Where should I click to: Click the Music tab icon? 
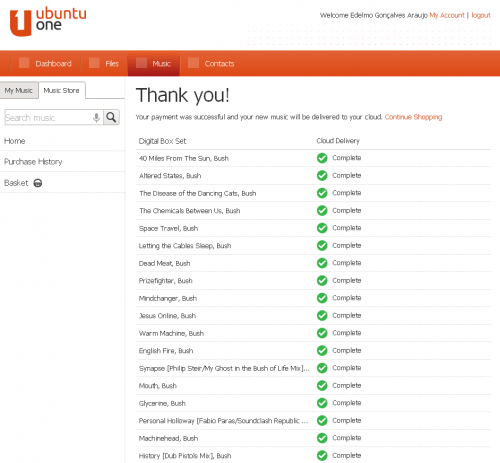pyautogui.click(x=141, y=63)
